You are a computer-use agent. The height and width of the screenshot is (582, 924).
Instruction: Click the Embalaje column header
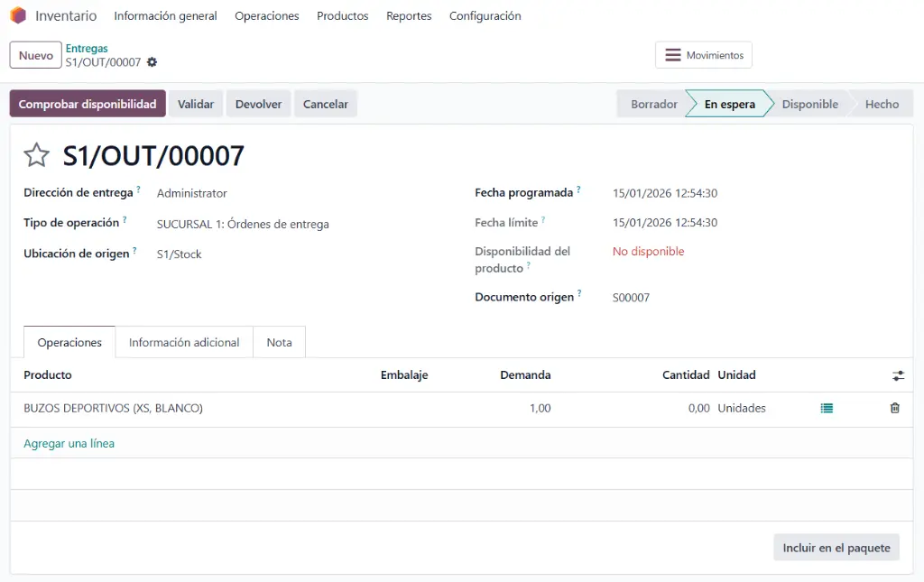[404, 375]
